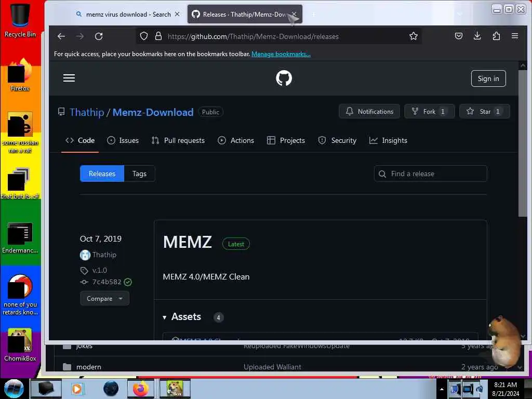
Task: Open the Insights tab
Action: coord(388,140)
